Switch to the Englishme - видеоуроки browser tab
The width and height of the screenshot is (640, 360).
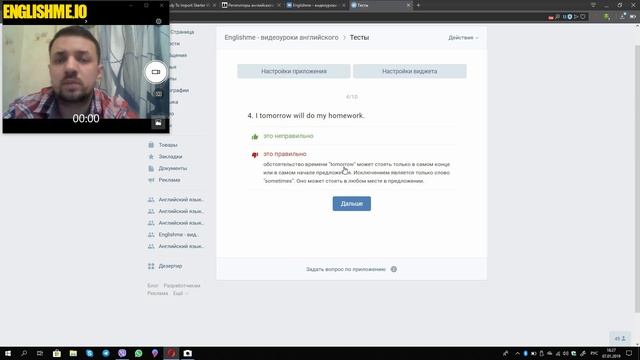(315, 5)
